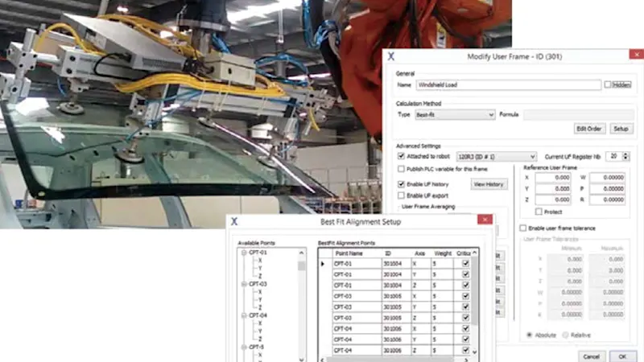Enable Publish PLC variable for this frame
The height and width of the screenshot is (362, 644).
[401, 169]
